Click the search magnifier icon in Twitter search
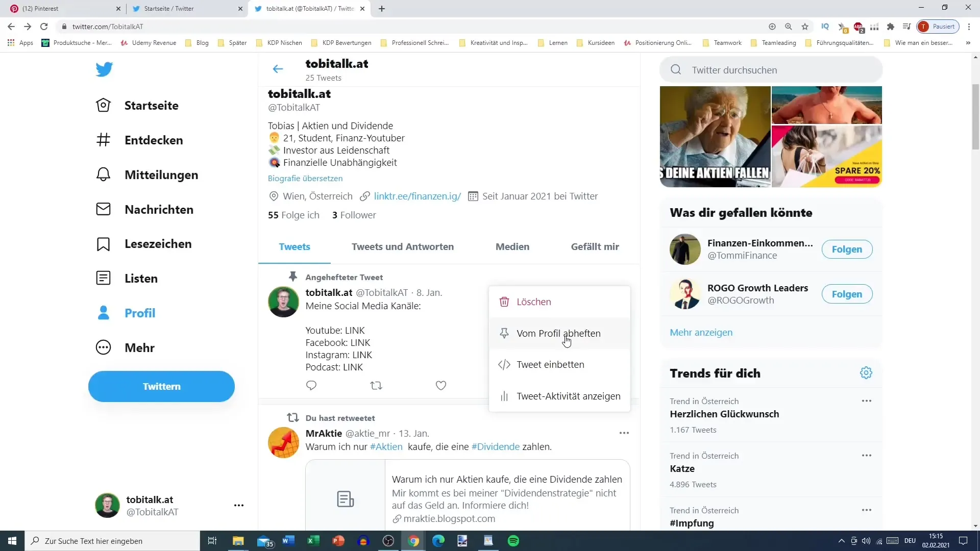980x551 pixels. tap(676, 70)
